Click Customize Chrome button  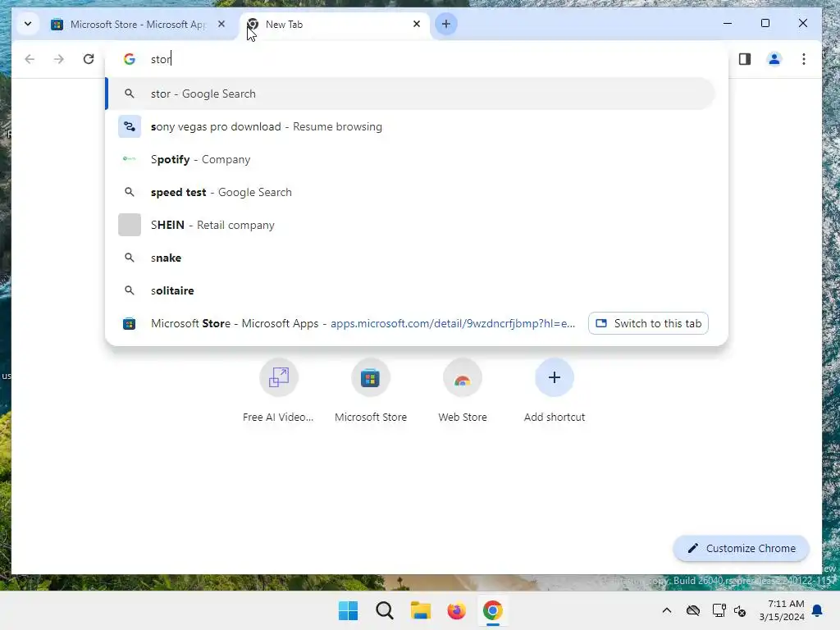click(x=741, y=549)
